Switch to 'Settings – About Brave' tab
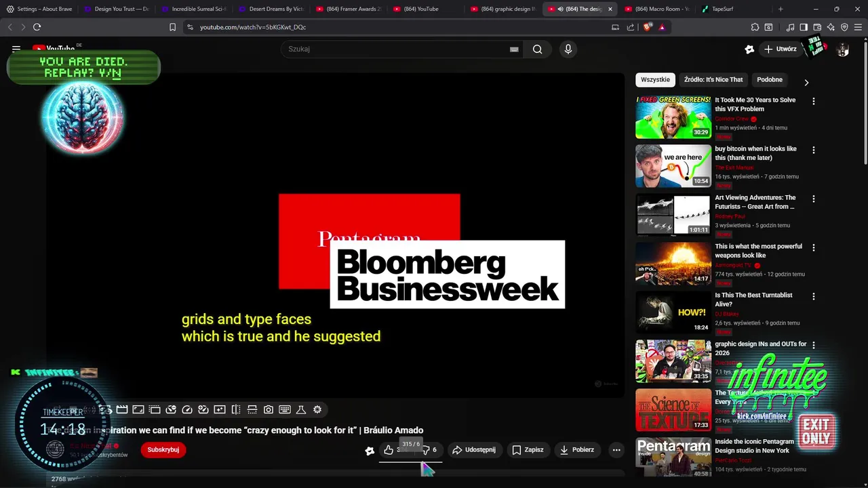 point(39,9)
